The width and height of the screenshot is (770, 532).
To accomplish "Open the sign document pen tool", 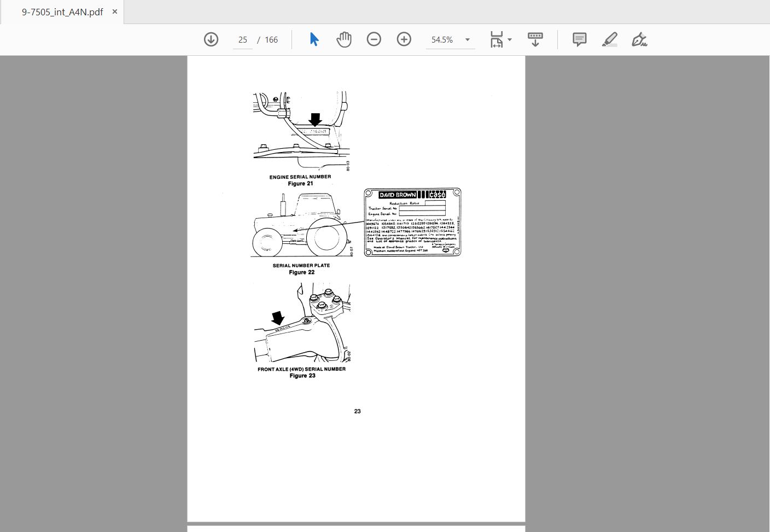I will pyautogui.click(x=639, y=39).
